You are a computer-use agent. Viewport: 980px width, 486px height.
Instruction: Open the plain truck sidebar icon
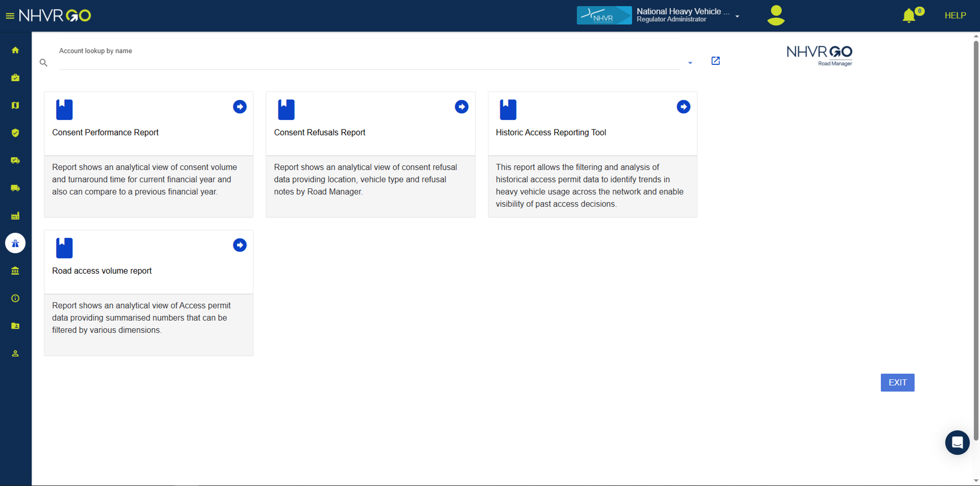tap(15, 188)
